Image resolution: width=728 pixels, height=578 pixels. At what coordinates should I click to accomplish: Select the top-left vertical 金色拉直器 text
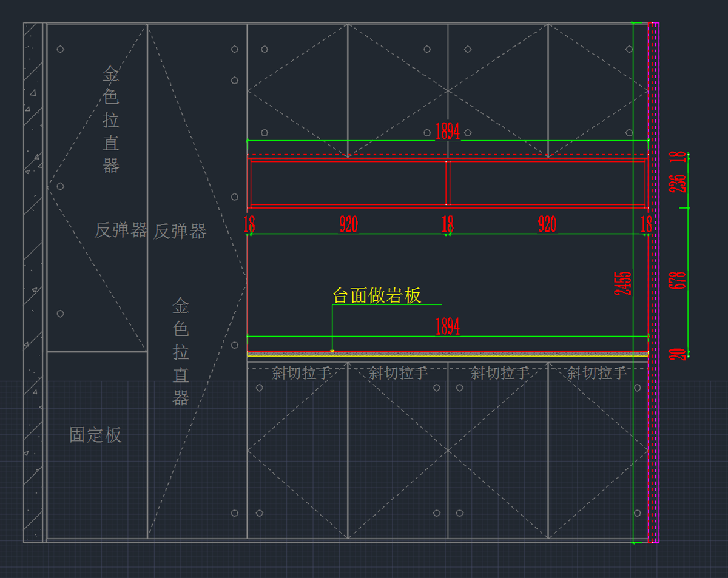coord(110,120)
